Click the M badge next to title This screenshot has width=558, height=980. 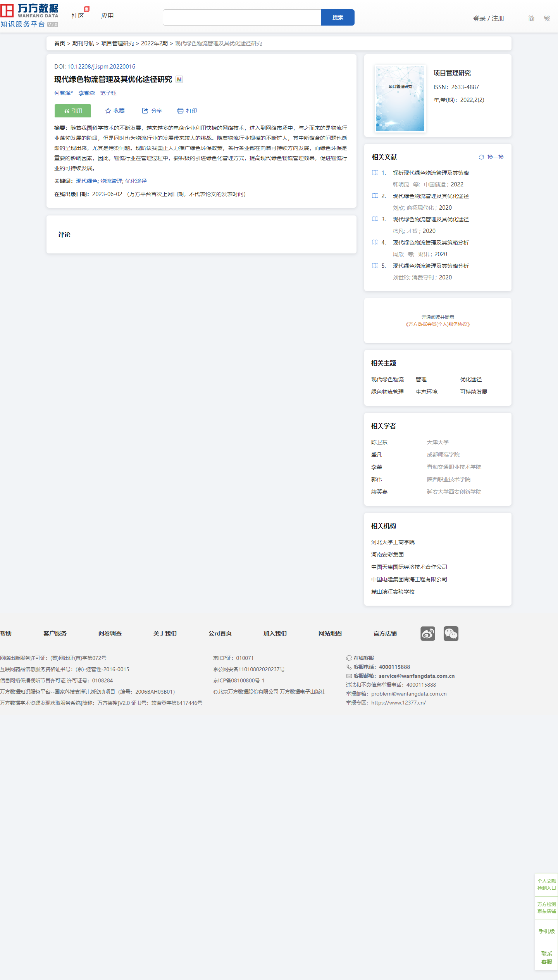[179, 79]
